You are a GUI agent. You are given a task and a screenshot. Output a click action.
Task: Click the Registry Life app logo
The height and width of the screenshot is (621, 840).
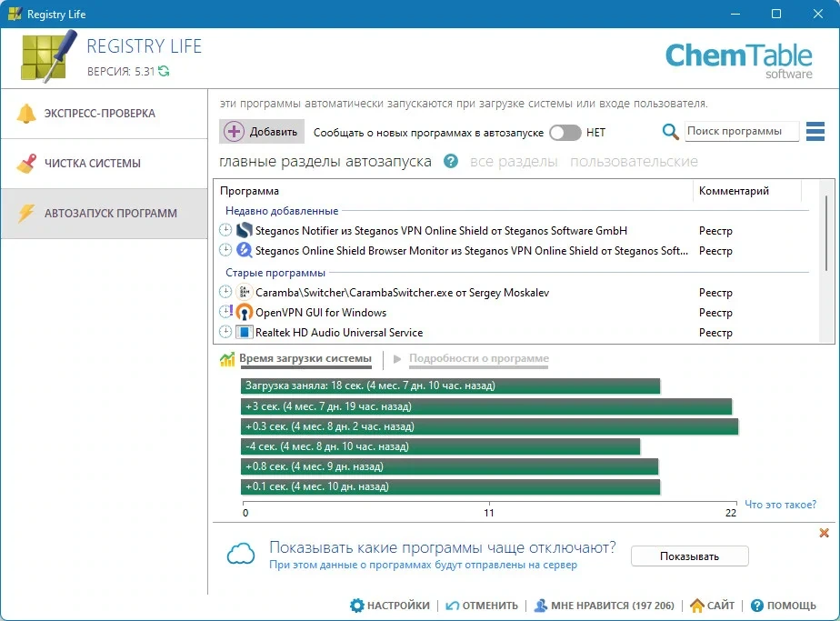(49, 56)
